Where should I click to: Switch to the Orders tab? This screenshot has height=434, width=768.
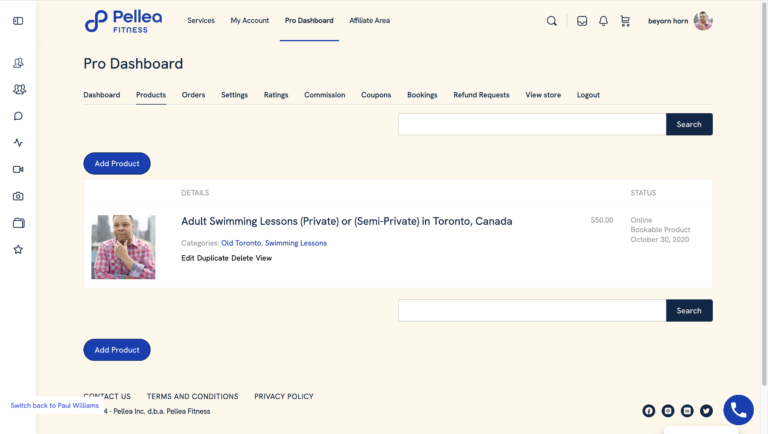coord(193,95)
